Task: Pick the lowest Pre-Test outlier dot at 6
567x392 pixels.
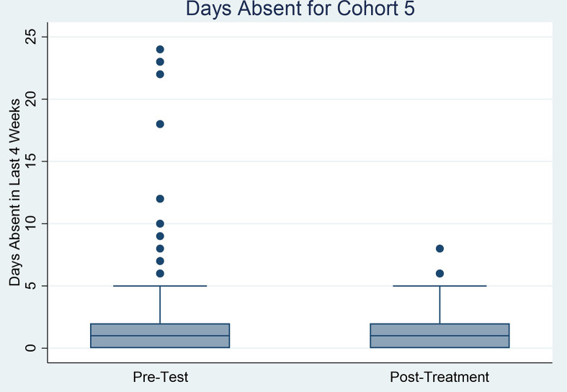Action: coord(160,273)
